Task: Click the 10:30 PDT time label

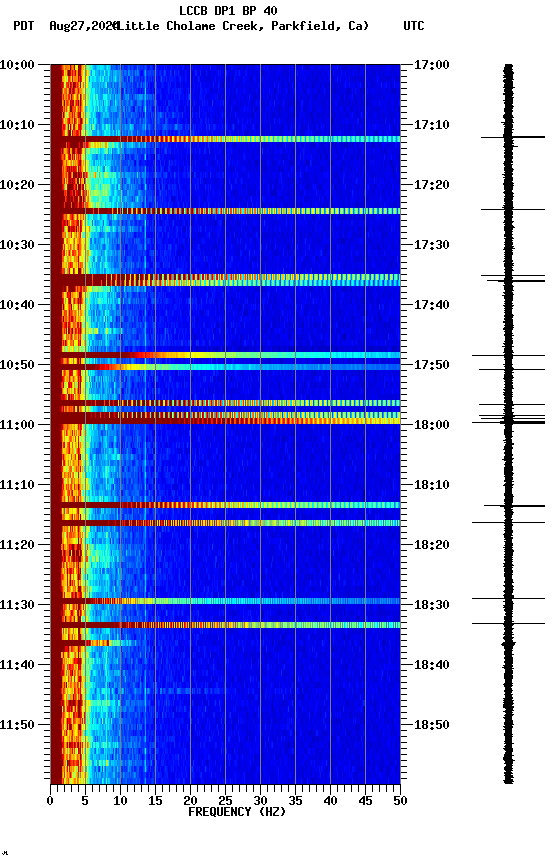Action: pyautogui.click(x=17, y=245)
